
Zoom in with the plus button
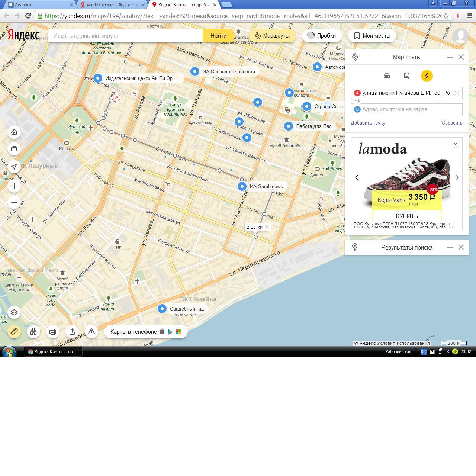[x=14, y=186]
